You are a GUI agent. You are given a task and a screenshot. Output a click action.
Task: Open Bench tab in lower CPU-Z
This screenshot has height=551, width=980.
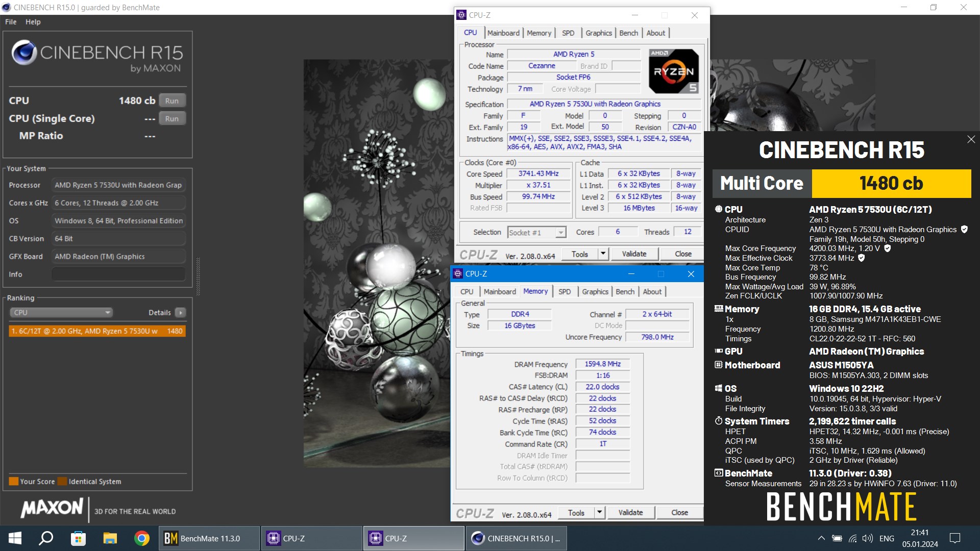click(x=625, y=292)
